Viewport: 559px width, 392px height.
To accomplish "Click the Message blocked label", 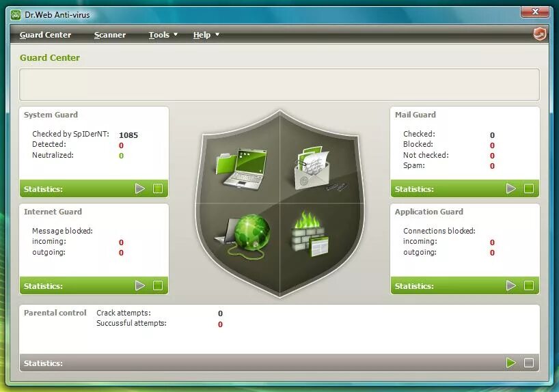I will click(x=62, y=231).
